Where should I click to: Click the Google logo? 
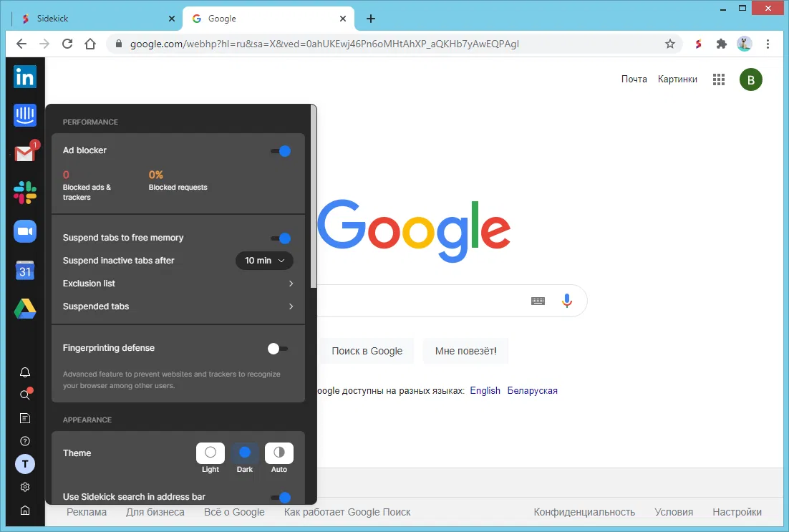point(414,231)
